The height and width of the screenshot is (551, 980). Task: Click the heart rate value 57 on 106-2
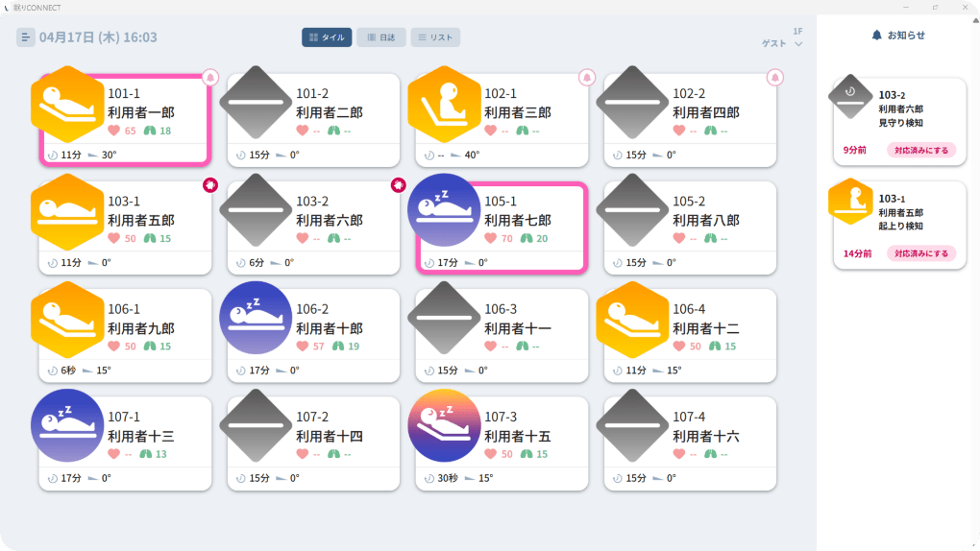click(x=318, y=347)
